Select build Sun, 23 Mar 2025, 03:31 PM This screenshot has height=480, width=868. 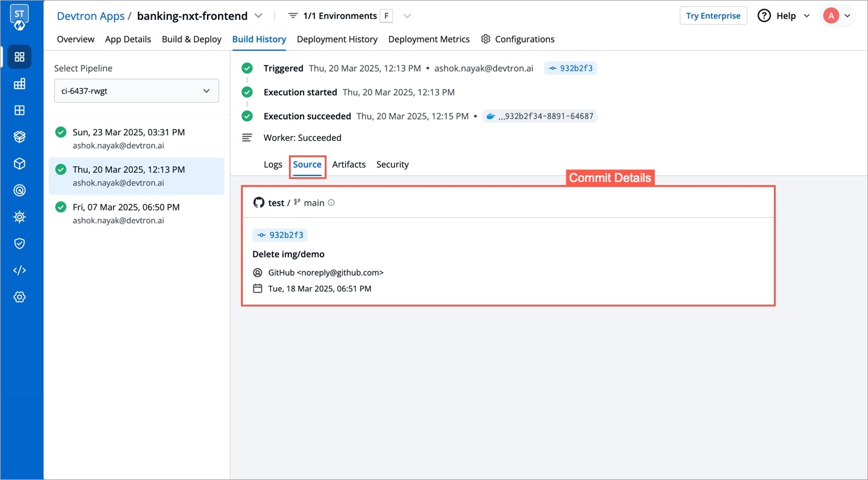point(137,138)
